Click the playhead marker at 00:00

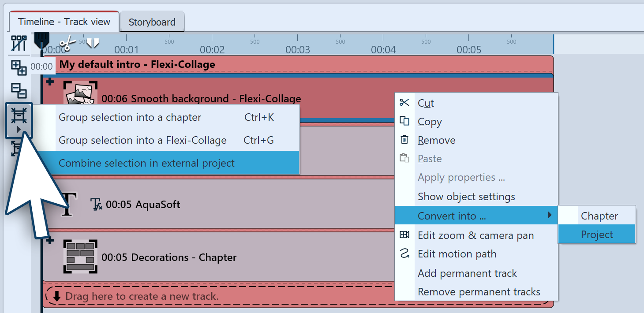click(x=41, y=40)
